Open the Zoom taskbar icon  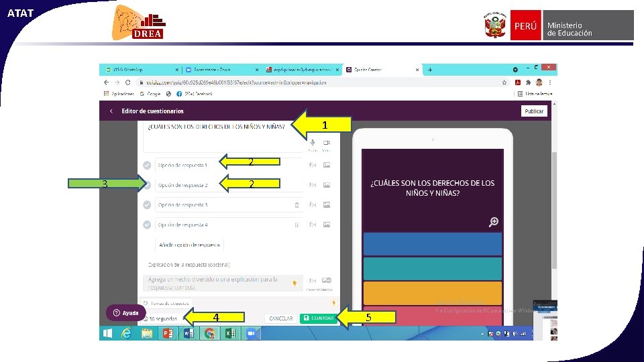click(251, 333)
